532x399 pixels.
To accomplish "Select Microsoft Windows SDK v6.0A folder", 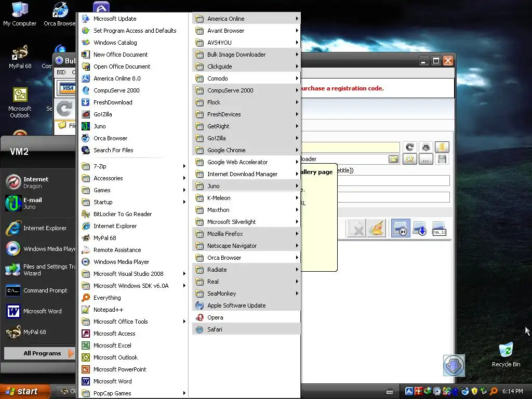I will (133, 286).
